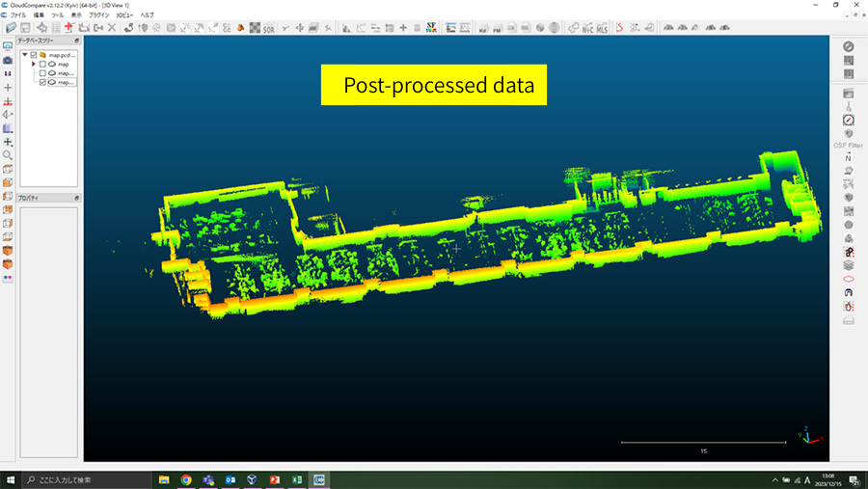Open Excel from the taskbar

tap(297, 480)
